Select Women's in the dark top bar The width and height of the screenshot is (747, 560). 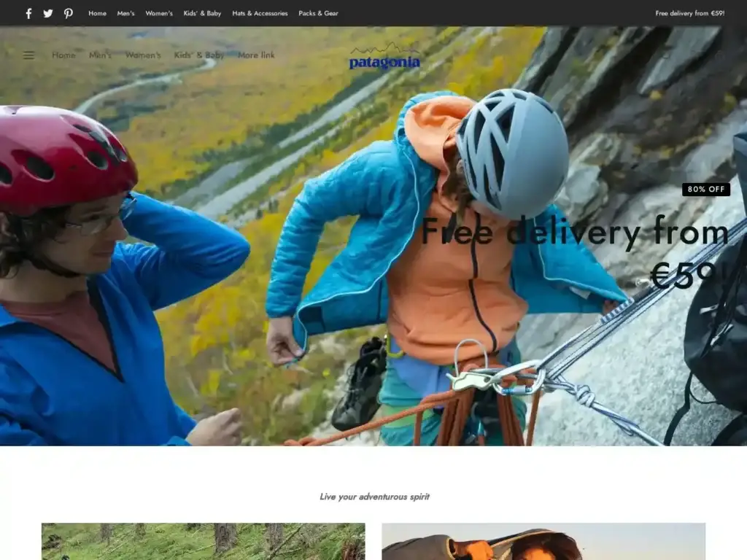159,13
